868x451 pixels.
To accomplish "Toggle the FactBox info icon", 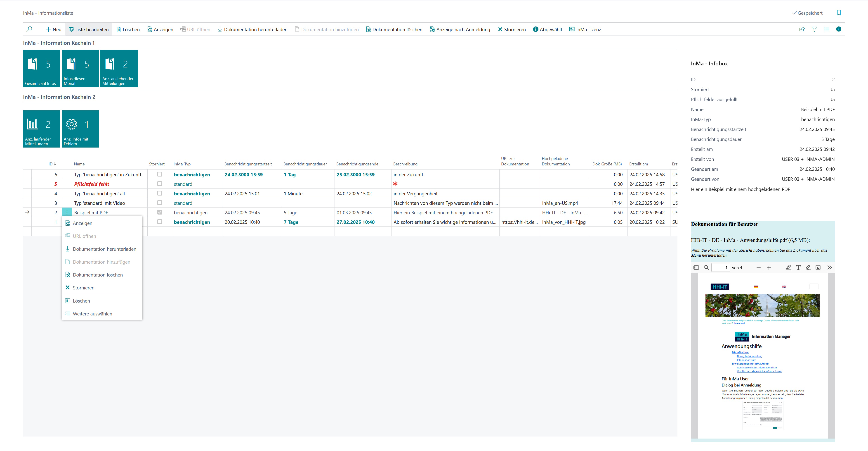I will pos(838,29).
